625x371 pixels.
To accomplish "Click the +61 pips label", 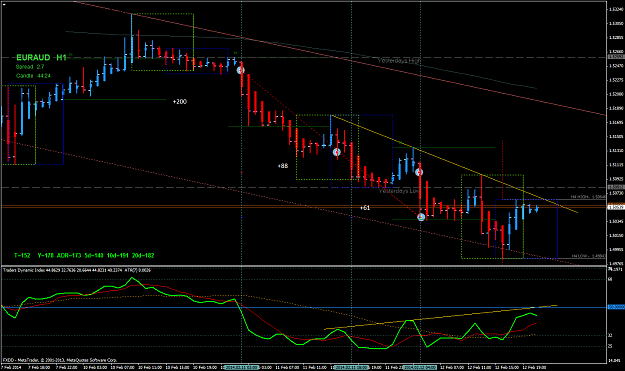I will [364, 208].
